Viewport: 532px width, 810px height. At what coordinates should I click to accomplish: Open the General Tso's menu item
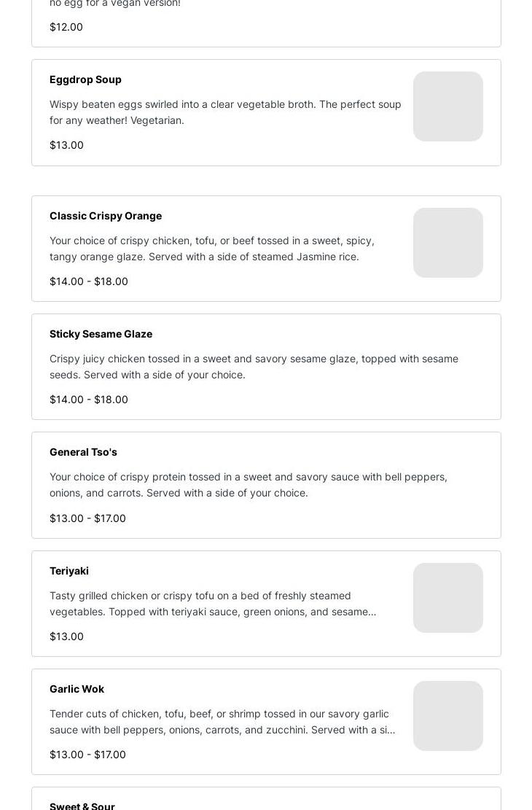pyautogui.click(x=83, y=452)
